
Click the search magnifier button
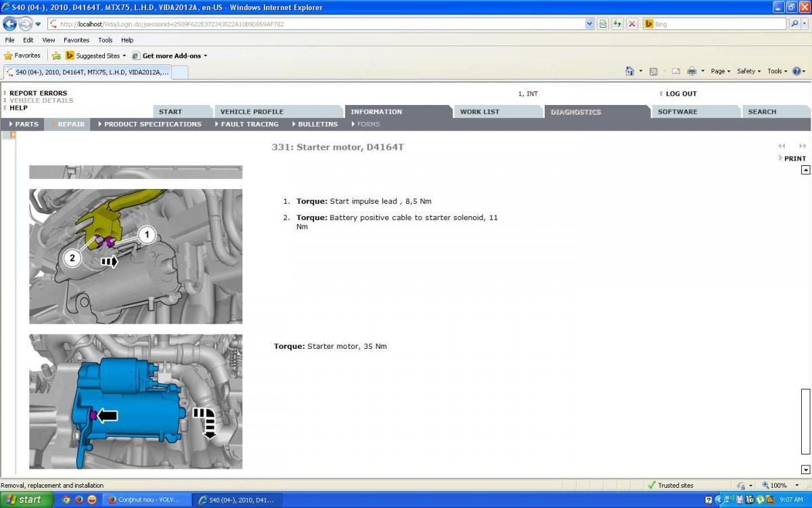tap(794, 24)
